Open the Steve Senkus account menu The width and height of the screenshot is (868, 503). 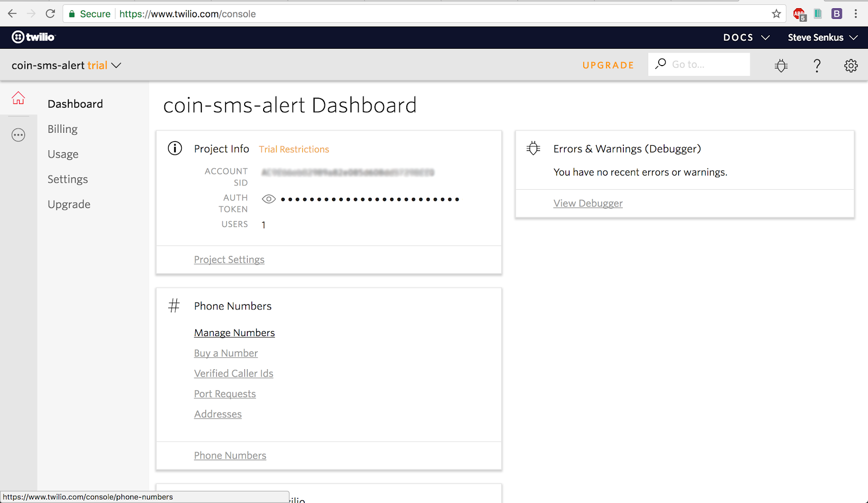coord(822,37)
